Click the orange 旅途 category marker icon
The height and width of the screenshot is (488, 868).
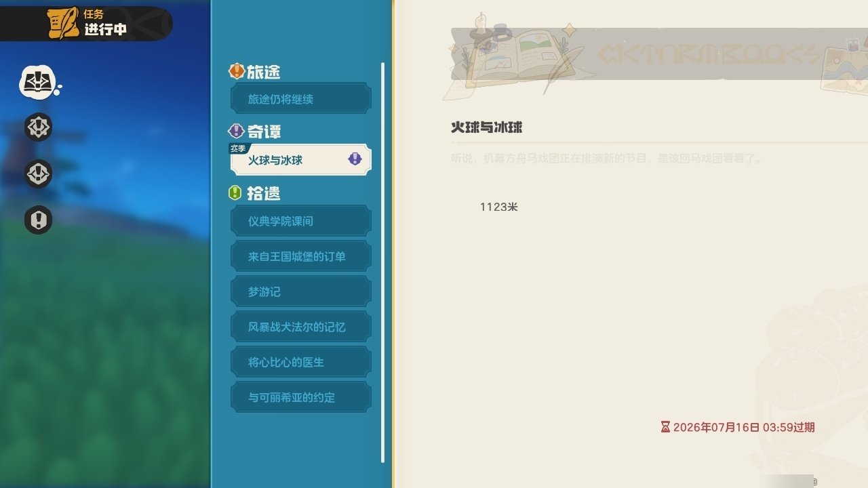tap(236, 70)
